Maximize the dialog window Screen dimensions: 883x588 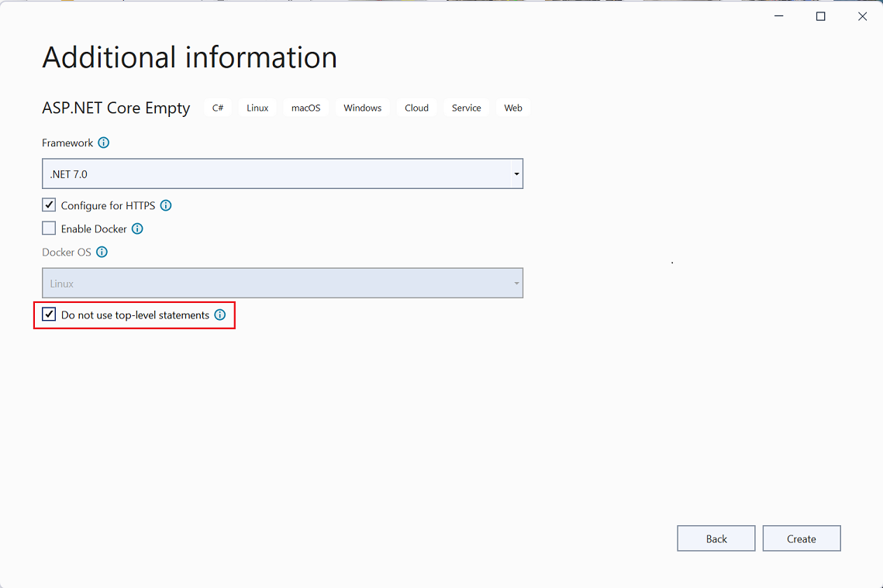click(820, 16)
